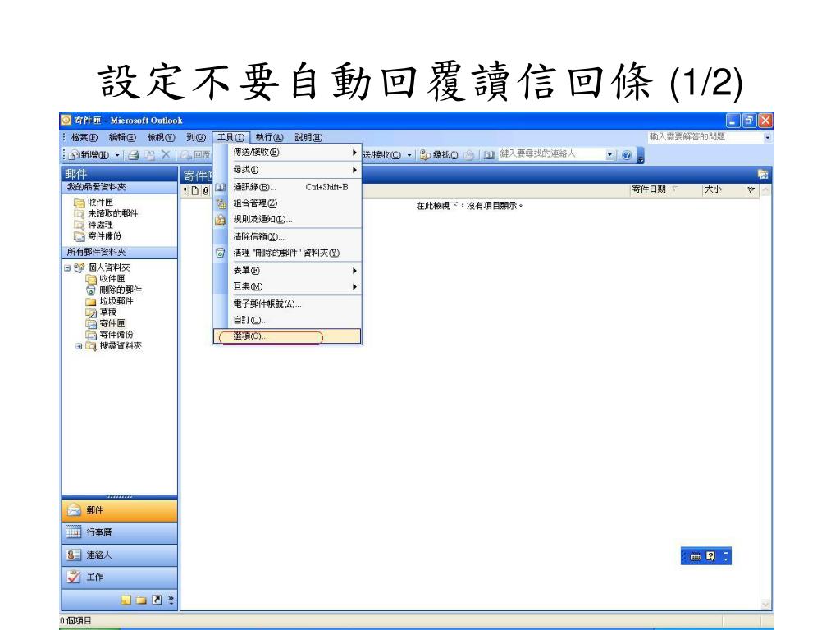Click the flag status column header
The height and width of the screenshot is (630, 840).
pyautogui.click(x=751, y=190)
